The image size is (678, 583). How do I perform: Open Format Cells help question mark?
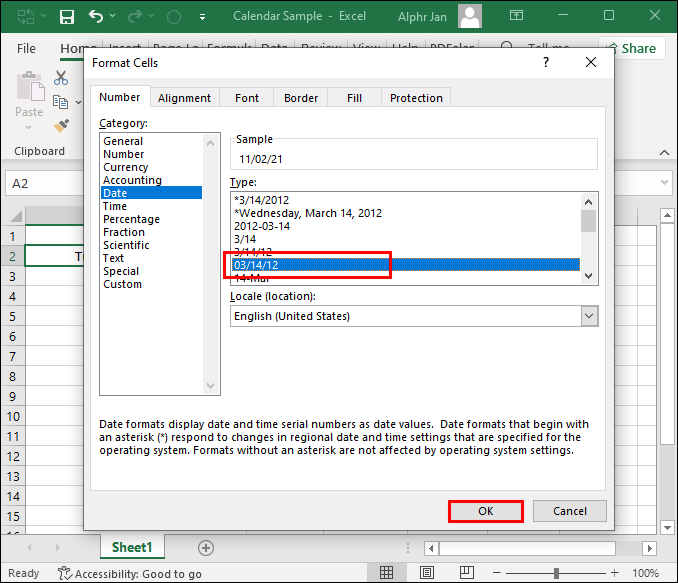tap(545, 62)
